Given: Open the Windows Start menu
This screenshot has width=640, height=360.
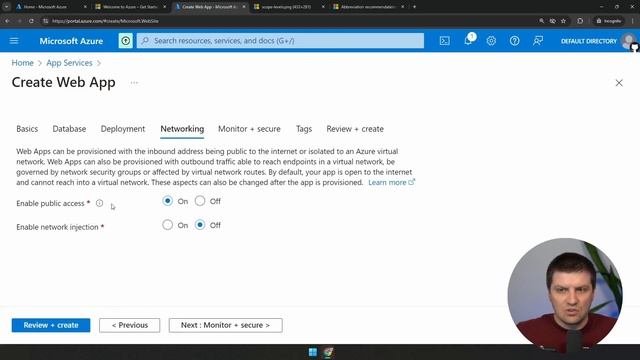Looking at the screenshot, I should point(313,352).
